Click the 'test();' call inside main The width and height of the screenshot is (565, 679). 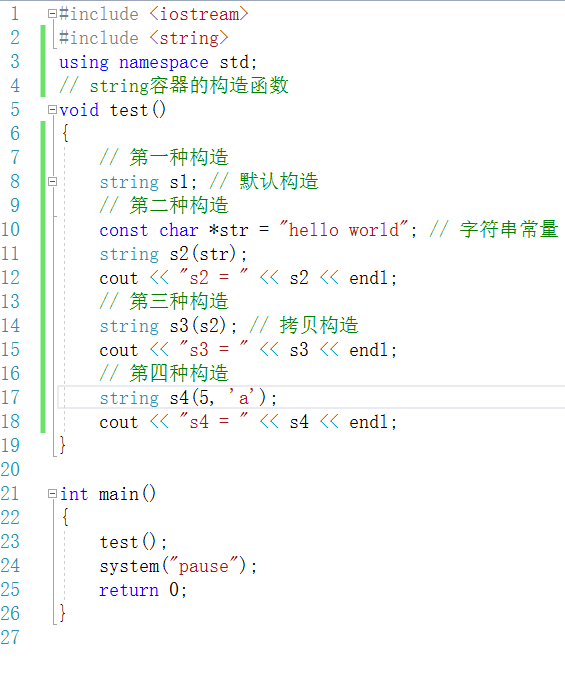pyautogui.click(x=133, y=542)
